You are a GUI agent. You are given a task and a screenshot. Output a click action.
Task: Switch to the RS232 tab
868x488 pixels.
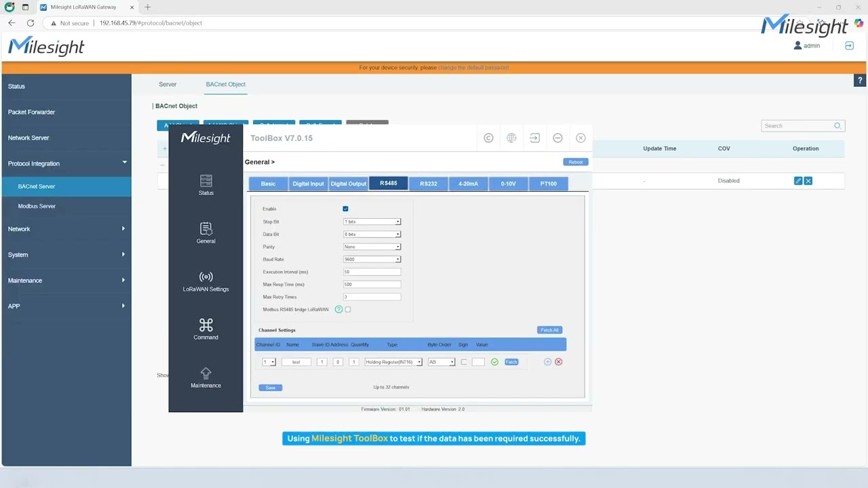[429, 184]
